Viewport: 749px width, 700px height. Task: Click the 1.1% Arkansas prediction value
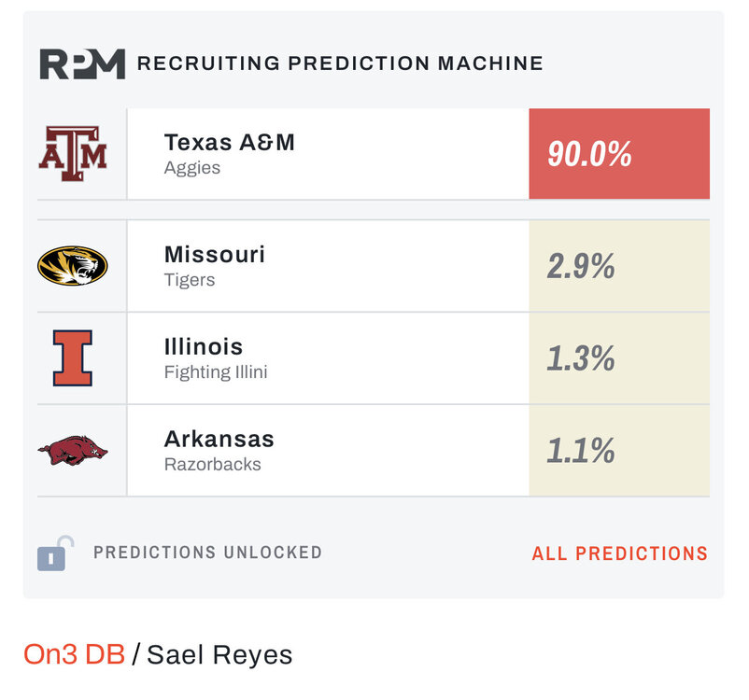[x=581, y=451]
